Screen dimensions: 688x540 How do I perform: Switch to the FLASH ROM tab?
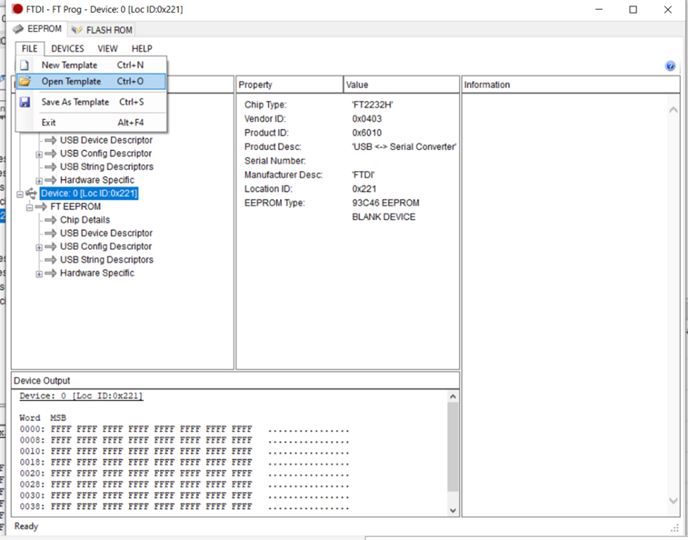click(x=102, y=30)
